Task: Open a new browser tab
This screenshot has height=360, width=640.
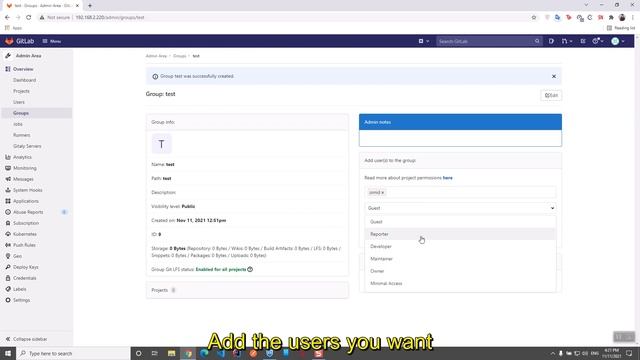Action: coord(90,6)
